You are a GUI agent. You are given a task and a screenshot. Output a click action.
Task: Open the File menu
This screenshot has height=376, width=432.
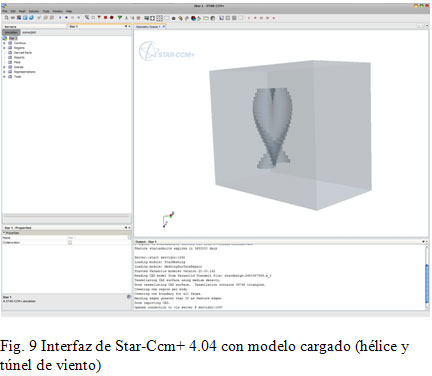pos(5,11)
